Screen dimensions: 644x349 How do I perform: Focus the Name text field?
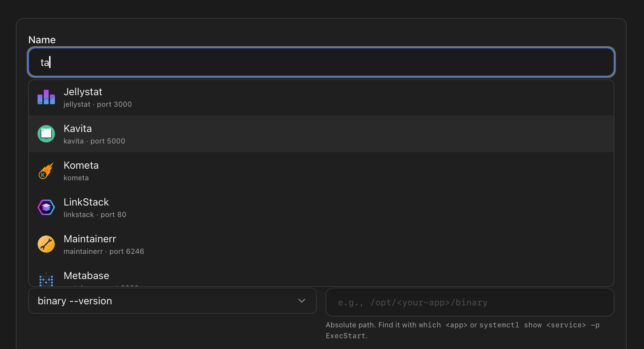321,62
